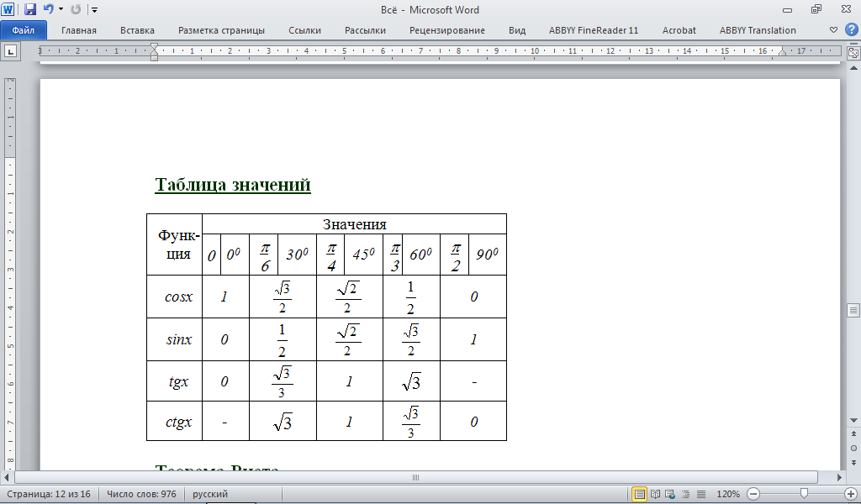861x504 pixels.
Task: Open the Вид ribbon tab
Action: click(x=517, y=30)
